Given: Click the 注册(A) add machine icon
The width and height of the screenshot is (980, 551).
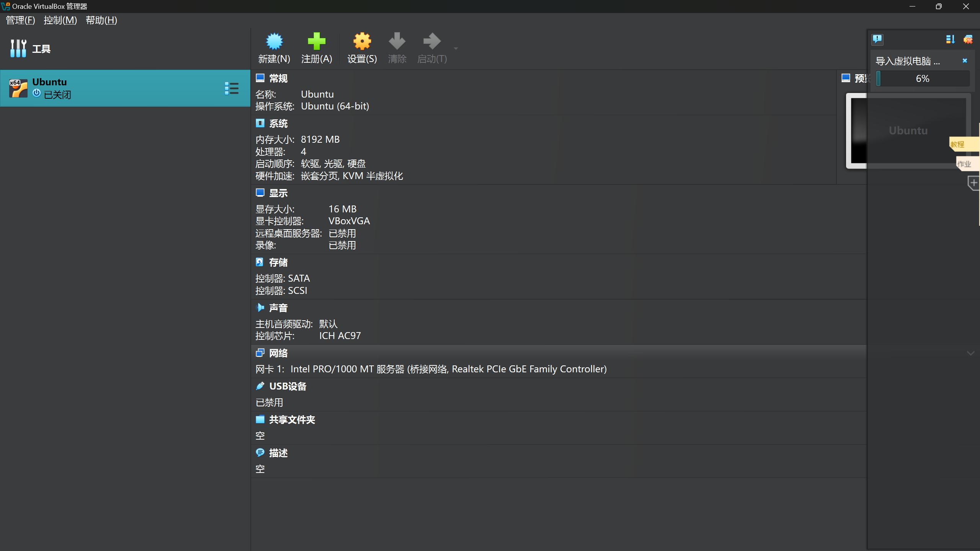Looking at the screenshot, I should (x=317, y=41).
